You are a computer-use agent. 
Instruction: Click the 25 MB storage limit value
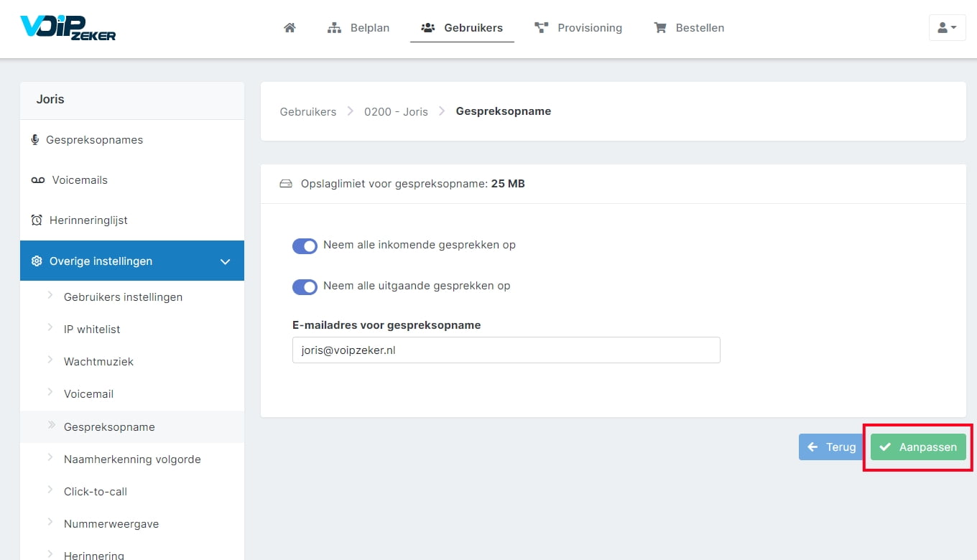pyautogui.click(x=508, y=184)
